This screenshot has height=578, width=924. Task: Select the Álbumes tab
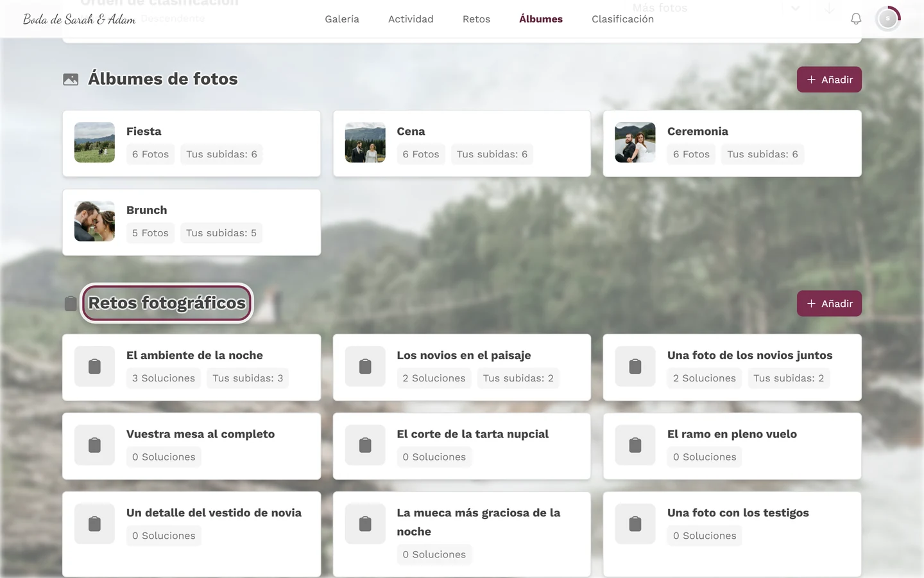pyautogui.click(x=541, y=19)
